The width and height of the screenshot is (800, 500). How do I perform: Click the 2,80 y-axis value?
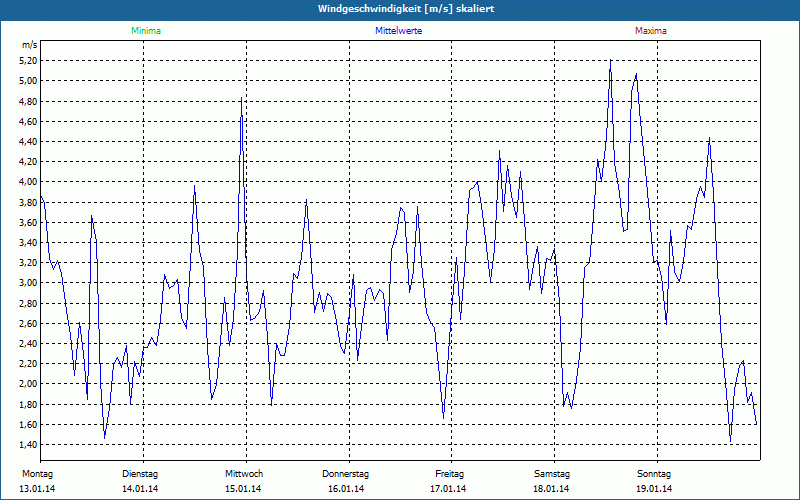(x=29, y=303)
